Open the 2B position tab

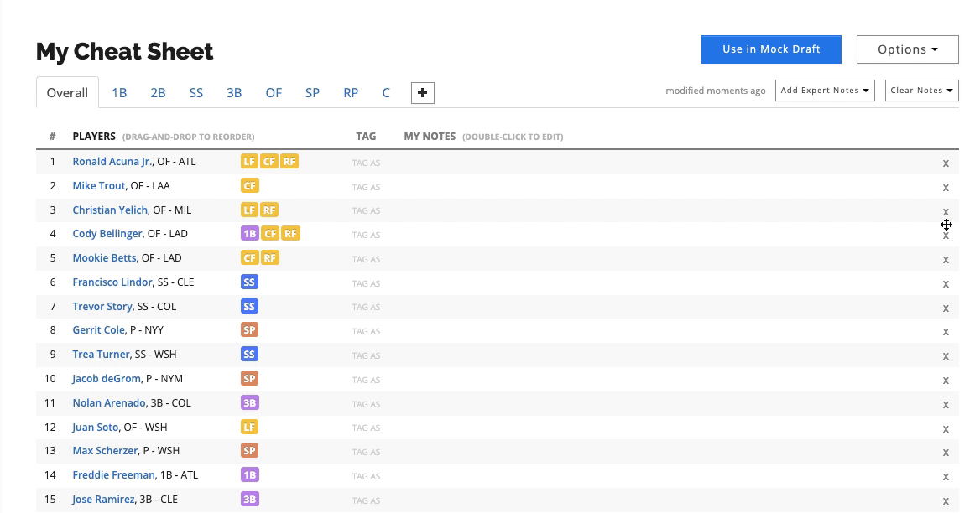pos(158,93)
